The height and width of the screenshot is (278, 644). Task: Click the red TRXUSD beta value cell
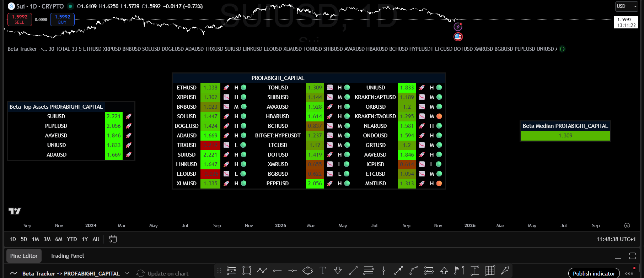[210, 145]
